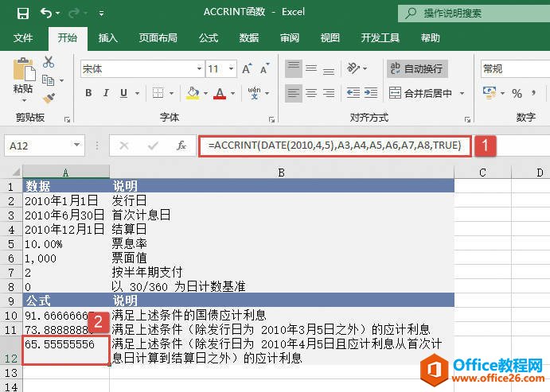Click the Increase Font Size icon
Image resolution: width=550 pixels, height=392 pixels.
point(247,68)
